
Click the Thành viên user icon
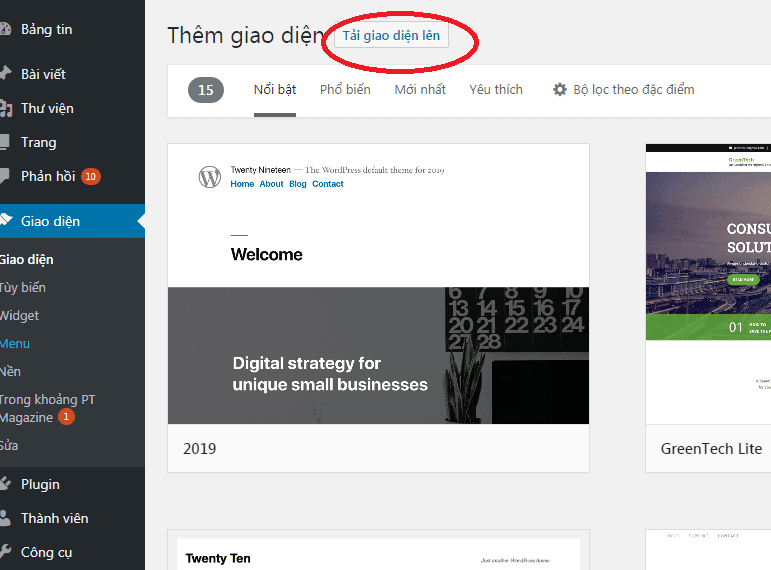tap(5, 518)
